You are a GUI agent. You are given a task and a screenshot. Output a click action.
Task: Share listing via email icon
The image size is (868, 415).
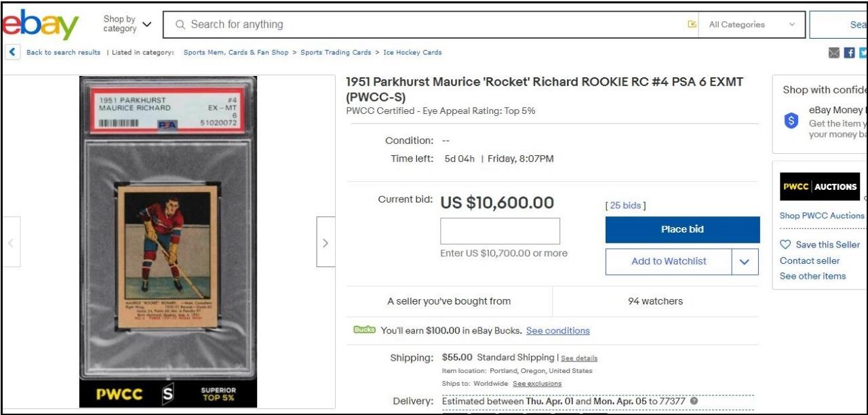click(x=834, y=53)
